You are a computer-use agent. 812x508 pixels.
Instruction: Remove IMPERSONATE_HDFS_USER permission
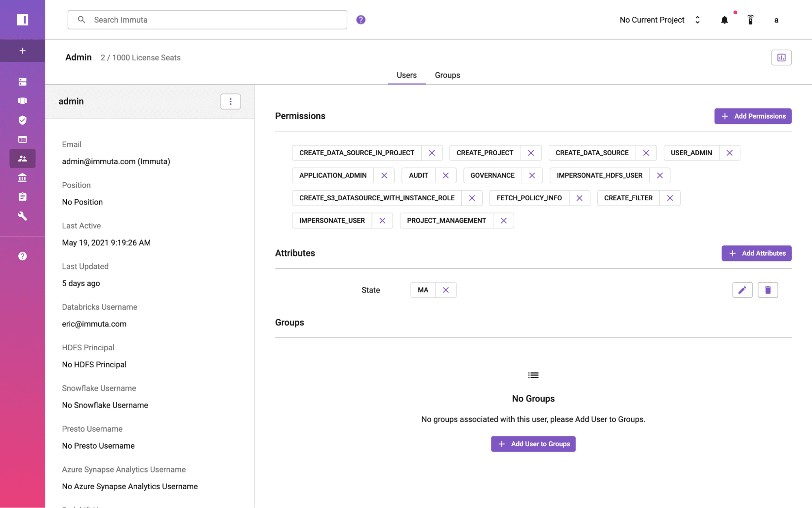point(660,176)
